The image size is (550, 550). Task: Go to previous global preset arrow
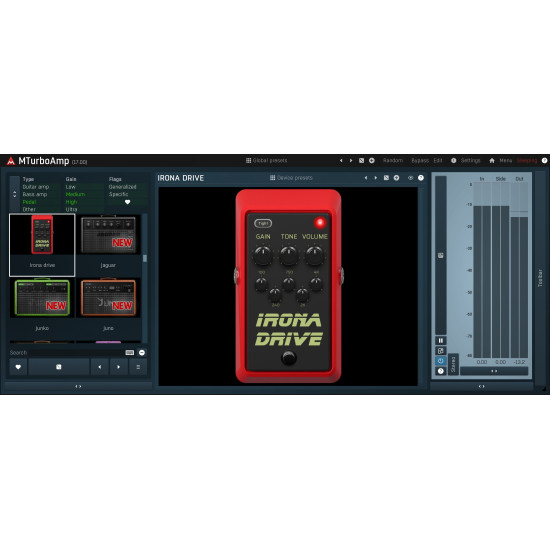pos(341,161)
